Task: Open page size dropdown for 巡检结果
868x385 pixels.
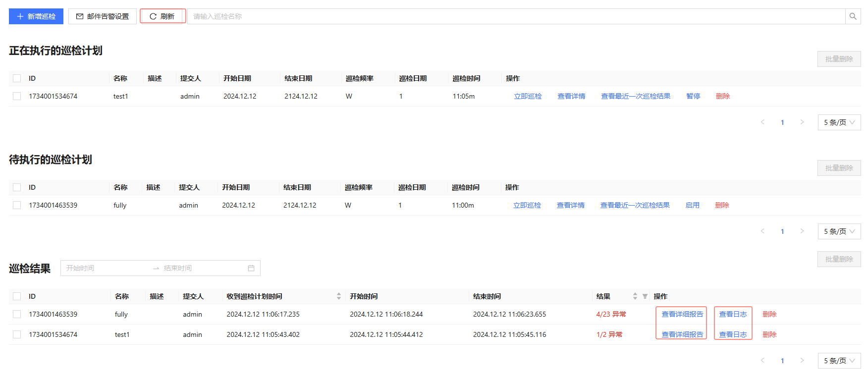Action: (x=839, y=361)
